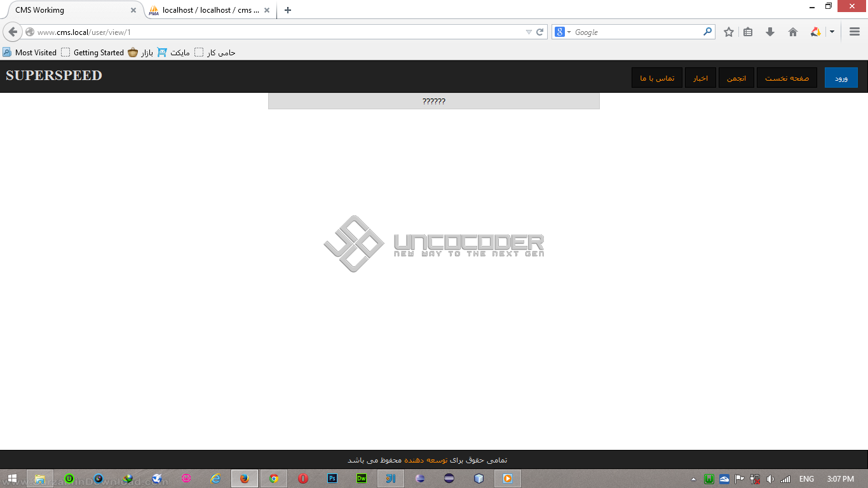Go to the Firefox home page icon

(793, 32)
